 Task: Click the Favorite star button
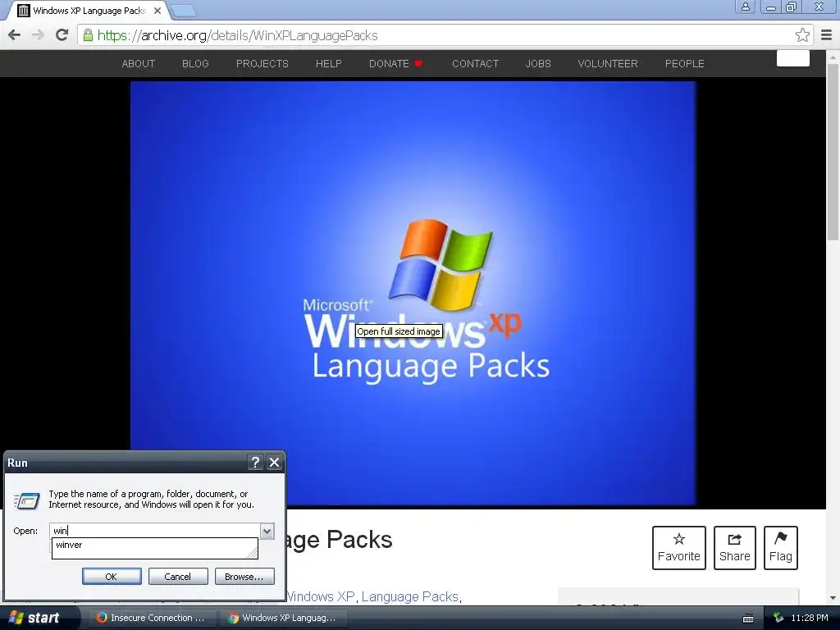(x=678, y=547)
